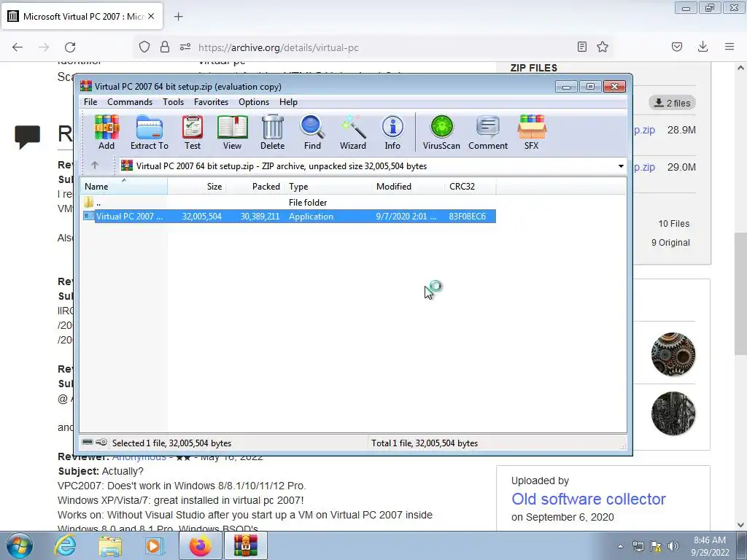Click the site padlock icon

(165, 47)
